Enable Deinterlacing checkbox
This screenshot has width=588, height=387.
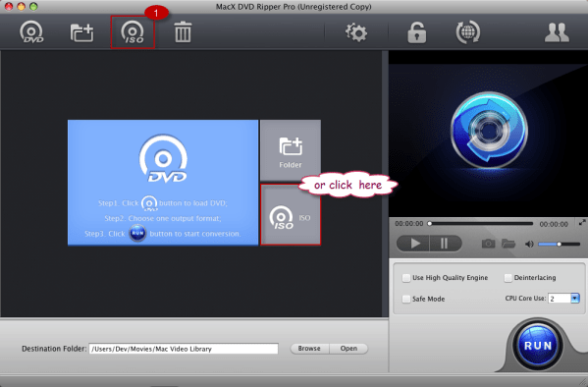pyautogui.click(x=508, y=278)
